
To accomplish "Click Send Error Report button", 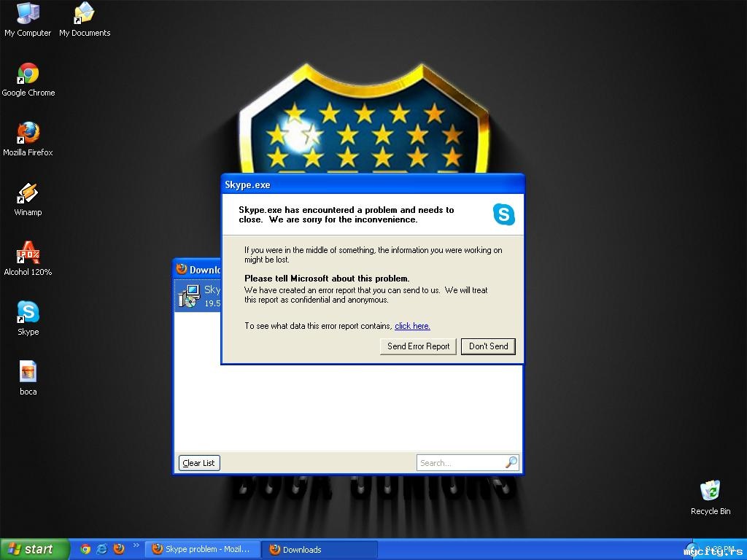I will tap(418, 346).
